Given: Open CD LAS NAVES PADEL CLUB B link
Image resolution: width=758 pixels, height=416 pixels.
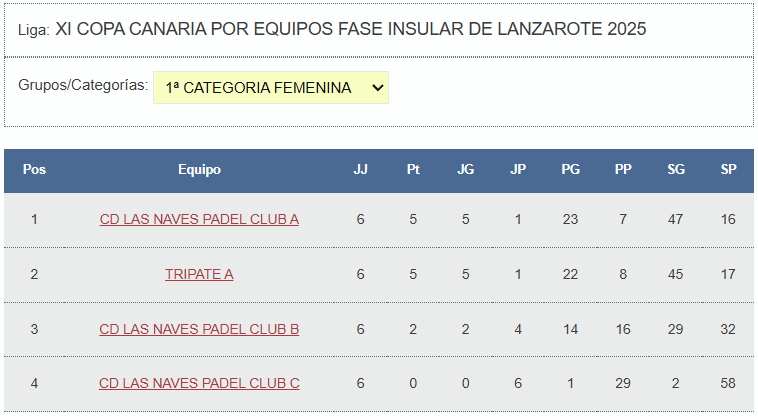Looking at the screenshot, I should click(199, 329).
